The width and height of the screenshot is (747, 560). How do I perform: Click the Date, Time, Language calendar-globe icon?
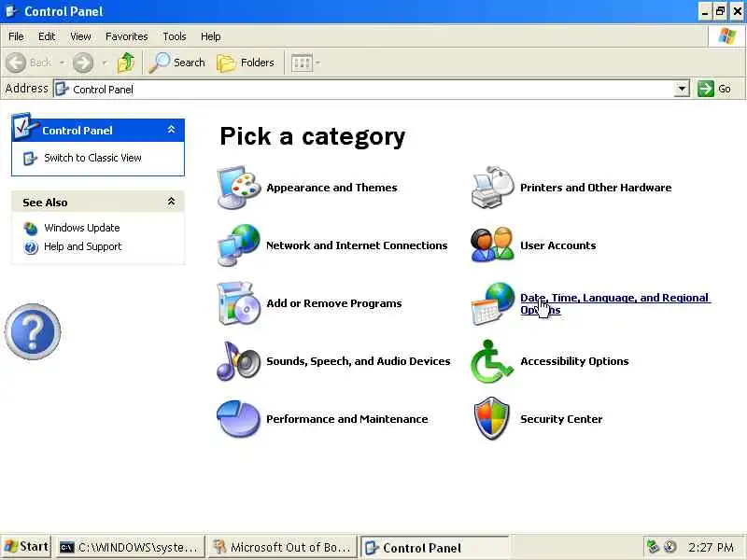(493, 303)
